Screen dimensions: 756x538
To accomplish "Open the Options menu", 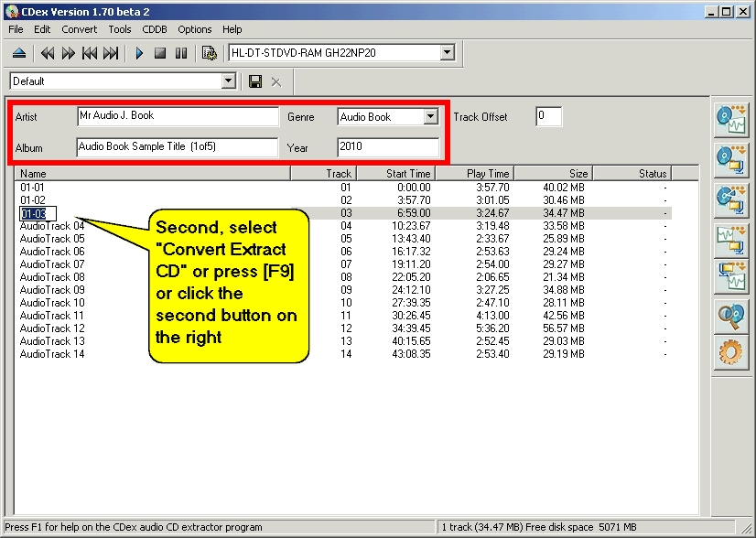I will (x=194, y=29).
